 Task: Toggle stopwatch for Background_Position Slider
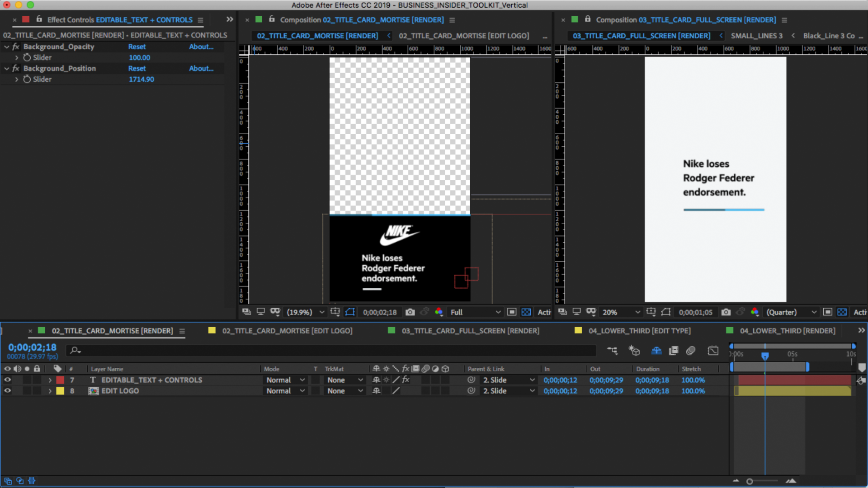(x=27, y=79)
